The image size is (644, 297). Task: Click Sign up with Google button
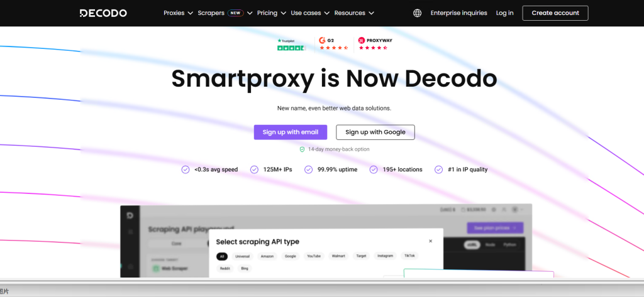(375, 132)
